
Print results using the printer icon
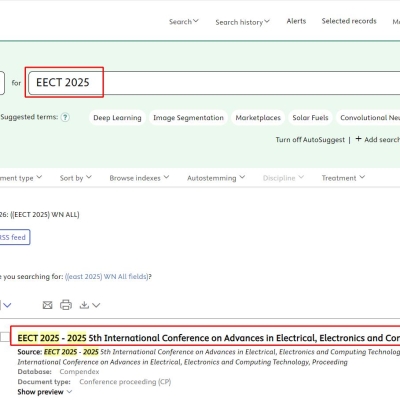66,305
